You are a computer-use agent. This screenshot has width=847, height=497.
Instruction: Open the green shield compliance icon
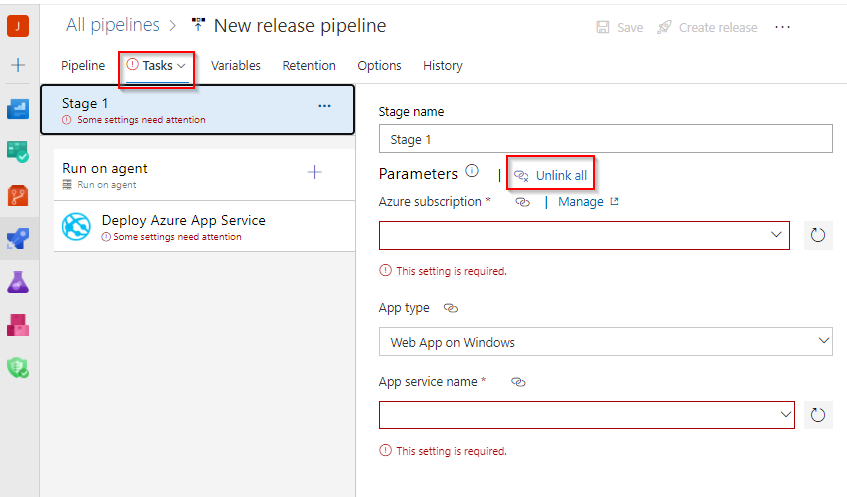(18, 368)
